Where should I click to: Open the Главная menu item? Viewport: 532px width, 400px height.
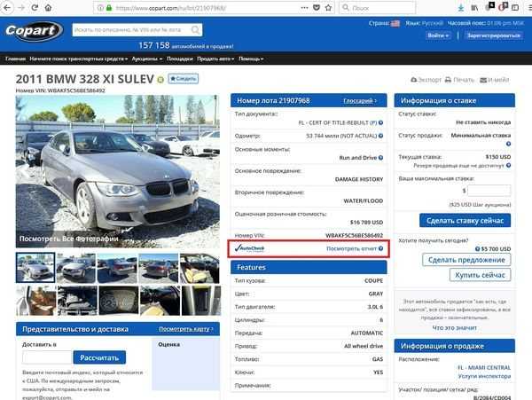click(15, 59)
